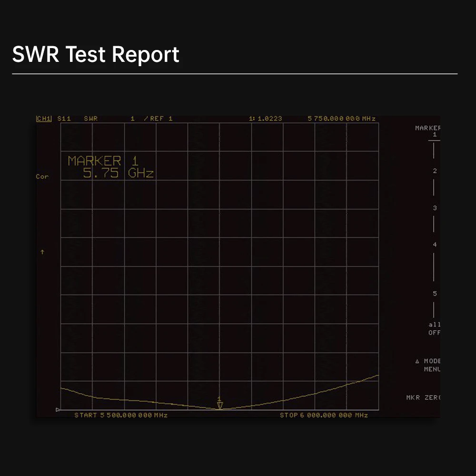This screenshot has height=476, width=476.
Task: Click the marker 1 triangle on trace
Action: [219, 405]
